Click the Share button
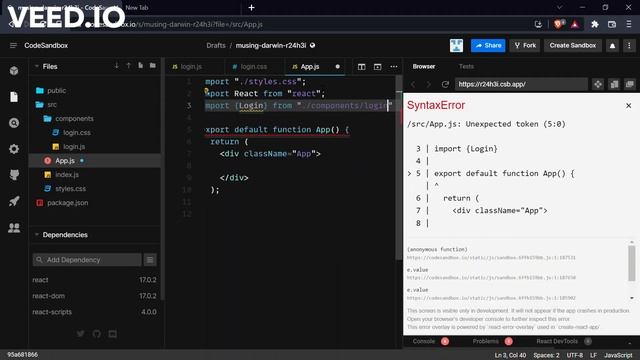This screenshot has width=640, height=360. [488, 46]
